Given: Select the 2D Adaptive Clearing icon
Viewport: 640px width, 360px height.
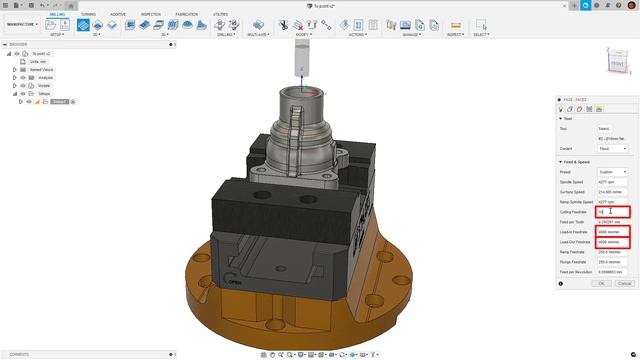Looking at the screenshot, I should pos(98,25).
